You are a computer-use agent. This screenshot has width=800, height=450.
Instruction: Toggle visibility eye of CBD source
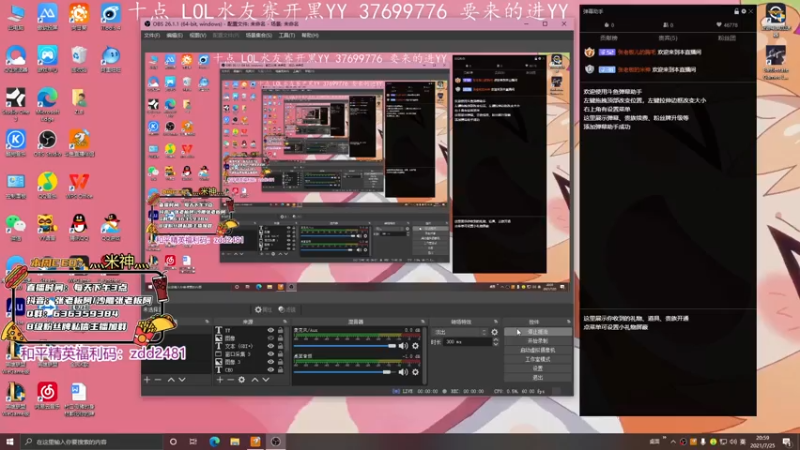(270, 369)
